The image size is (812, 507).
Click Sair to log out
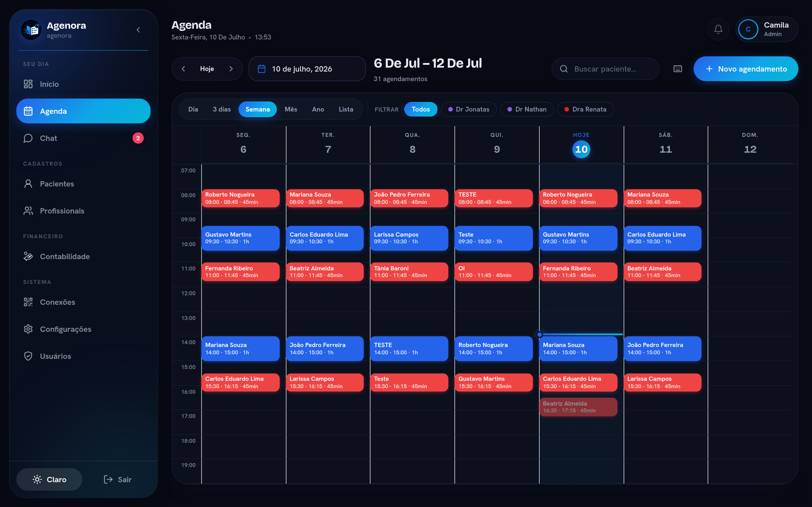coord(118,479)
